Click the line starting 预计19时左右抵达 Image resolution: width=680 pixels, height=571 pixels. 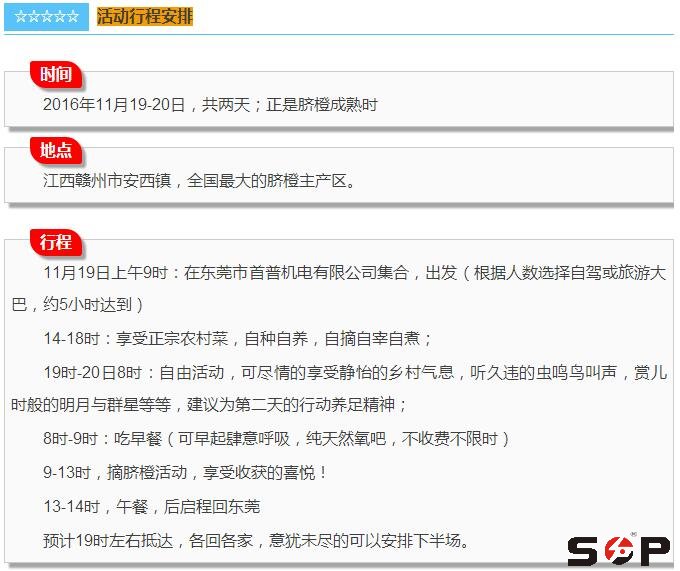[x=256, y=541]
